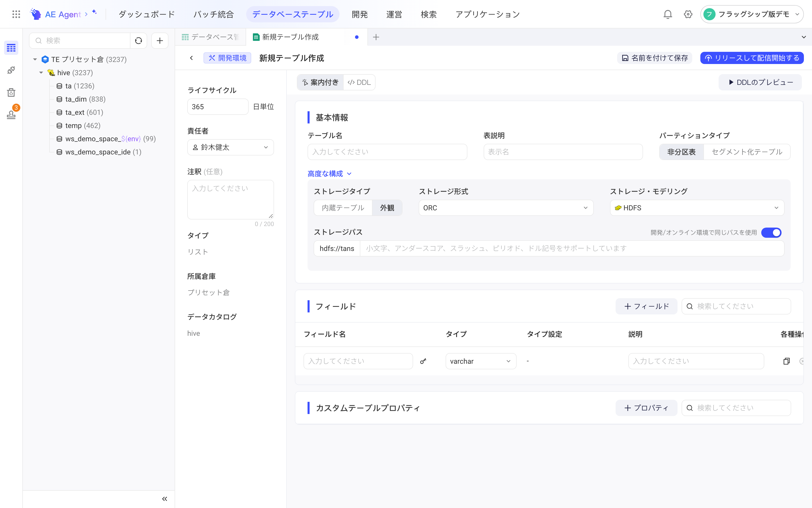This screenshot has width=812, height=508.
Task: Copy the field row with duplicate icon
Action: [x=786, y=361]
